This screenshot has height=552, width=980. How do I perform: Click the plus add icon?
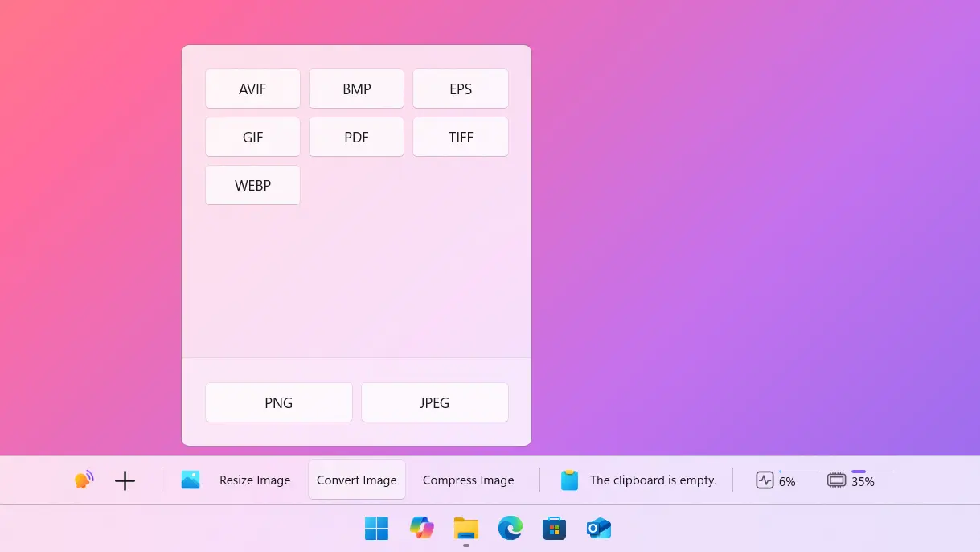click(125, 481)
